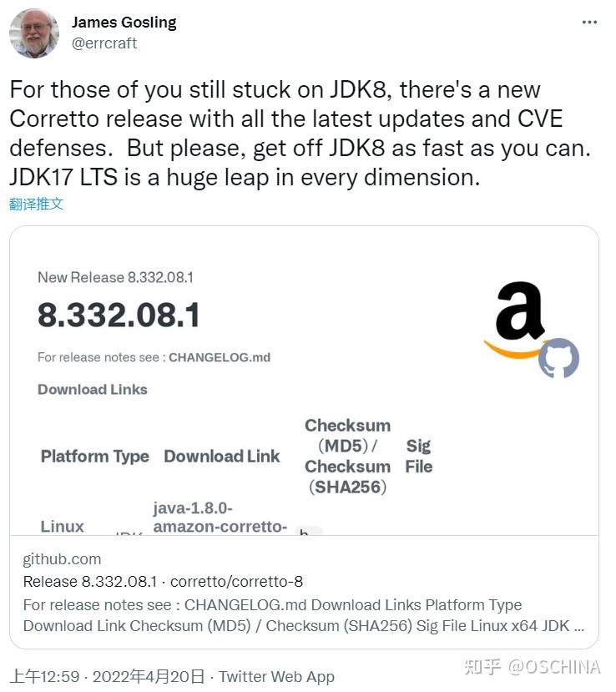Image resolution: width=616 pixels, height=692 pixels.
Task: Open James Gosling's display name link
Action: coord(124,23)
